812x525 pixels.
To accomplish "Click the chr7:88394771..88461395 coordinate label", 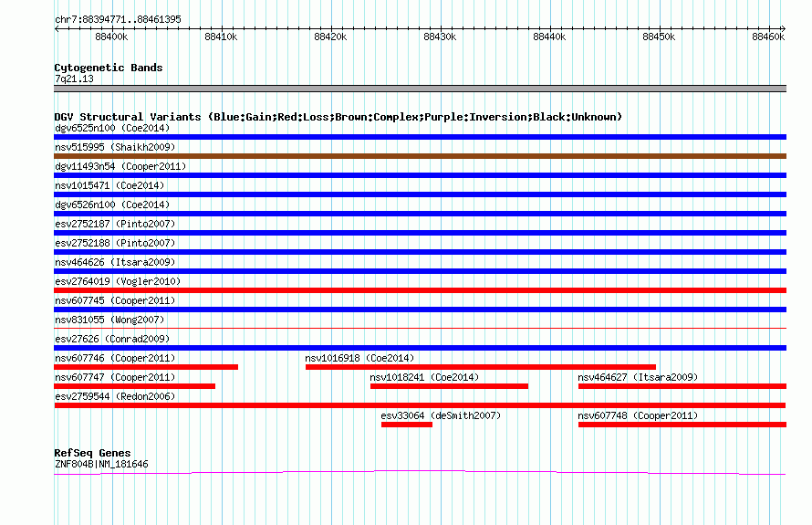I will coord(118,20).
